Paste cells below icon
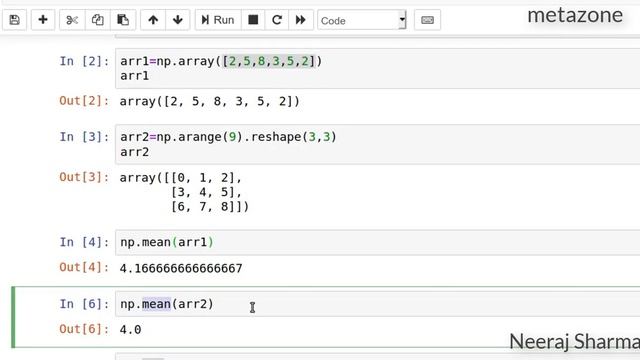Image resolution: width=640 pixels, height=360 pixels. 123,20
